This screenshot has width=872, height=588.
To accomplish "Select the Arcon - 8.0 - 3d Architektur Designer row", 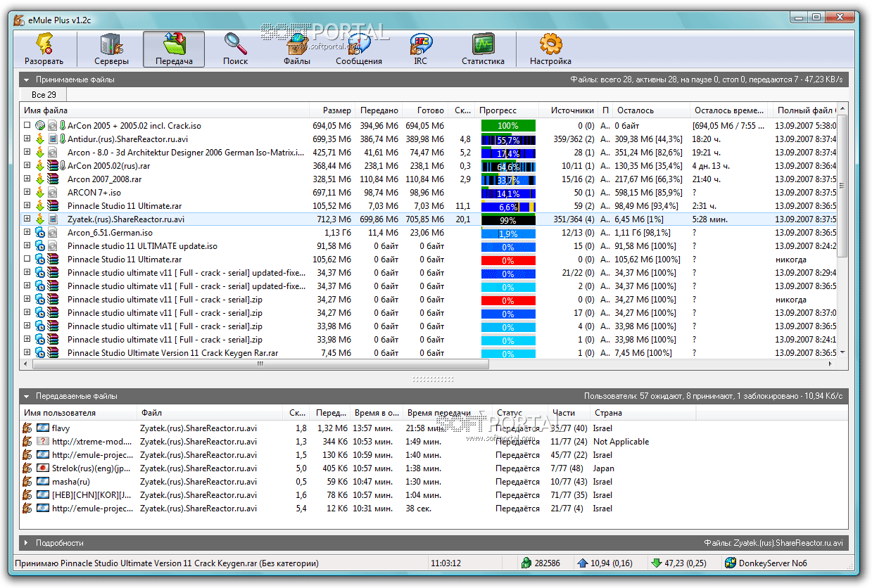I will [x=429, y=153].
